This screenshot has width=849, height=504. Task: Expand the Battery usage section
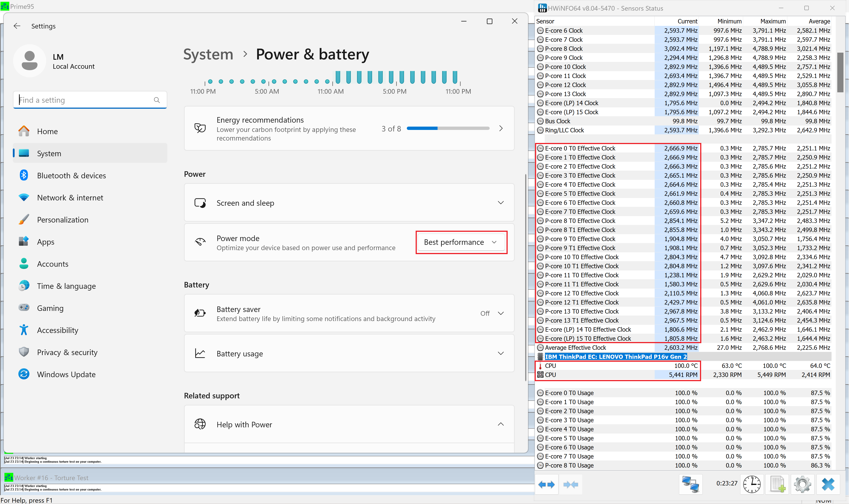click(x=501, y=353)
